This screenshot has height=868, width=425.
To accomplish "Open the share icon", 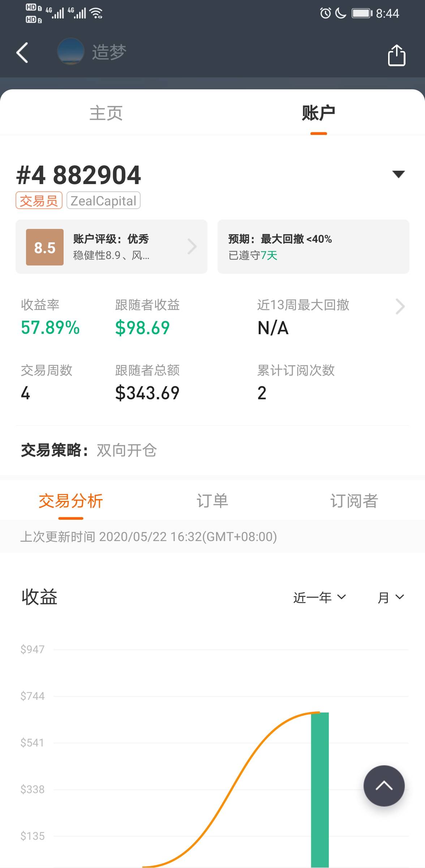I will [x=396, y=55].
